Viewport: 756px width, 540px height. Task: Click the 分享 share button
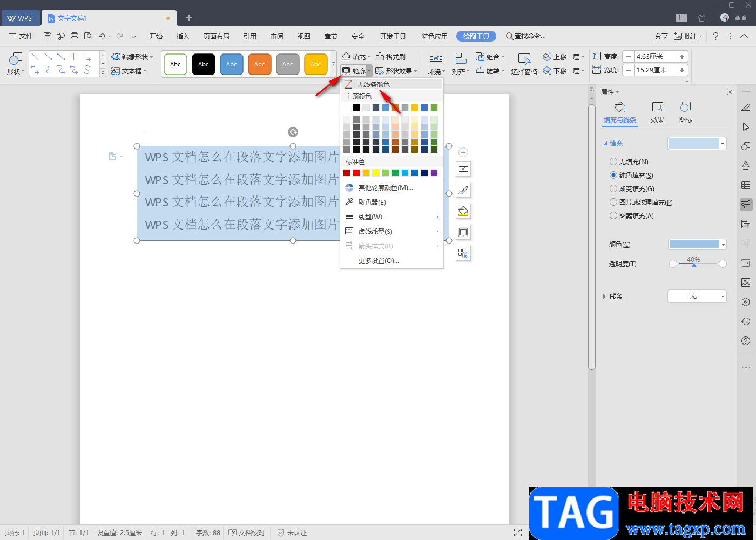661,36
